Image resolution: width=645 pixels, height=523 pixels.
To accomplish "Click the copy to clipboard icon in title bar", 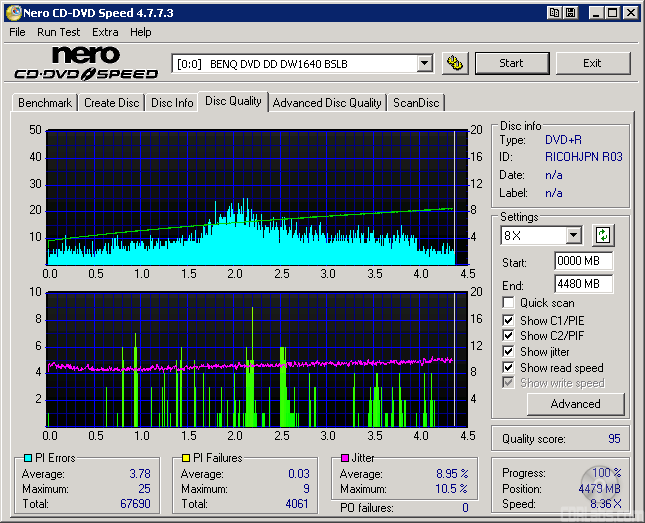I will tap(554, 13).
